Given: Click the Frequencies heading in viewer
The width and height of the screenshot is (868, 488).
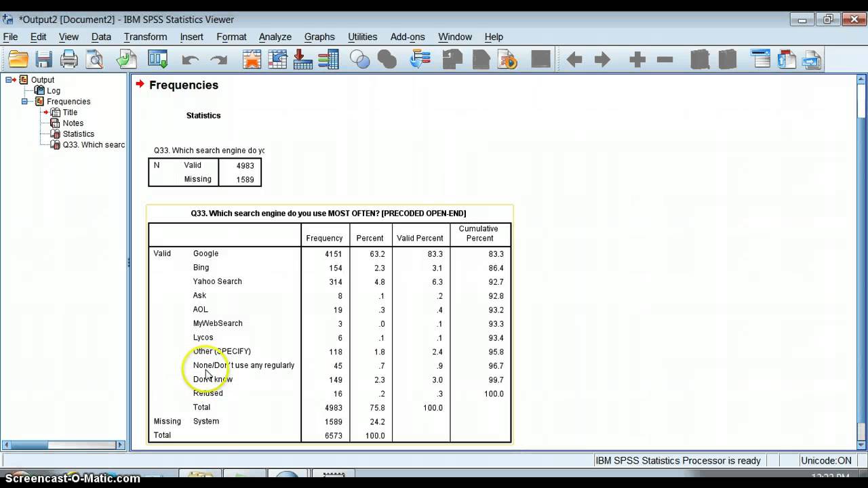Looking at the screenshot, I should tap(184, 85).
